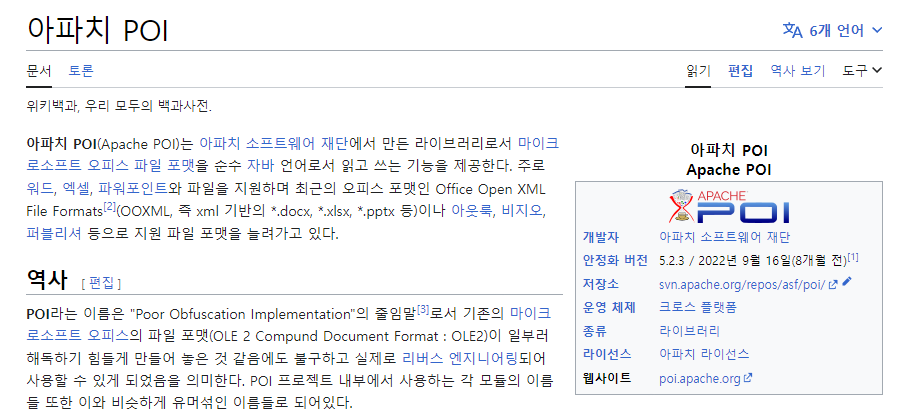Image resolution: width=899 pixels, height=419 pixels.
Task: Click footnote [1] after stable version date
Action: [x=853, y=257]
